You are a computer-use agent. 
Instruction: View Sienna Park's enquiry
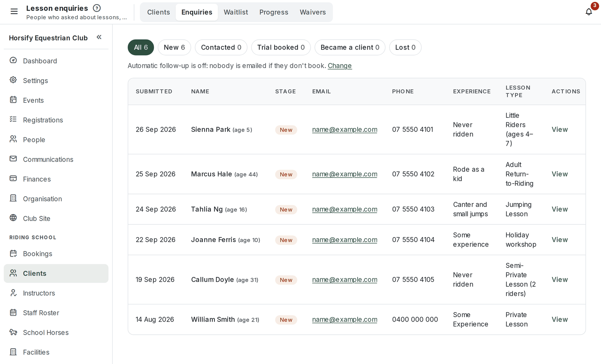560,129
